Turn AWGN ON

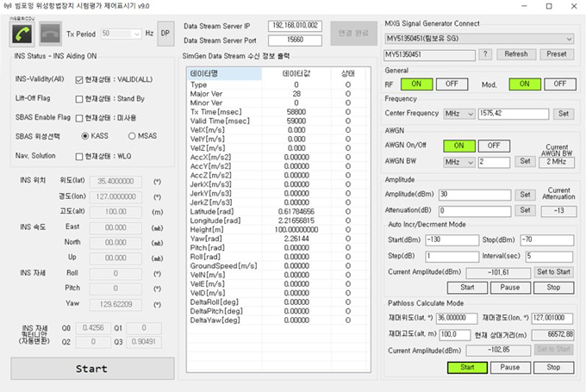coord(459,146)
